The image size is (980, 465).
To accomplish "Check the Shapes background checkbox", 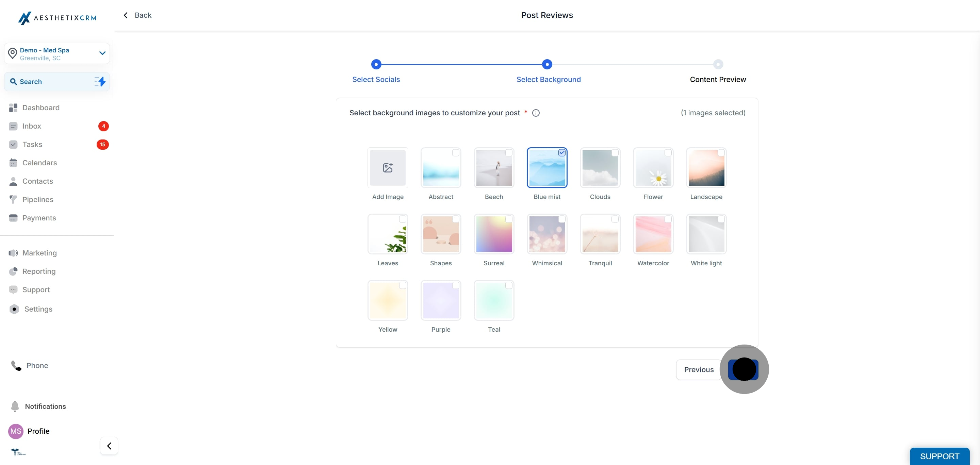I will tap(456, 219).
